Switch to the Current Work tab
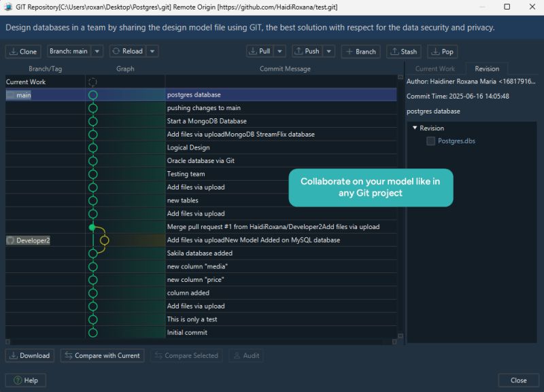 click(x=436, y=68)
